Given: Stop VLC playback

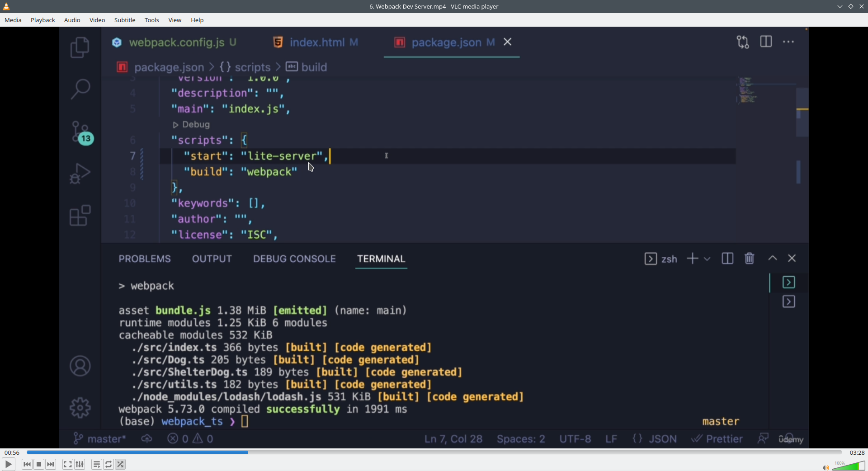Looking at the screenshot, I should pos(39,464).
